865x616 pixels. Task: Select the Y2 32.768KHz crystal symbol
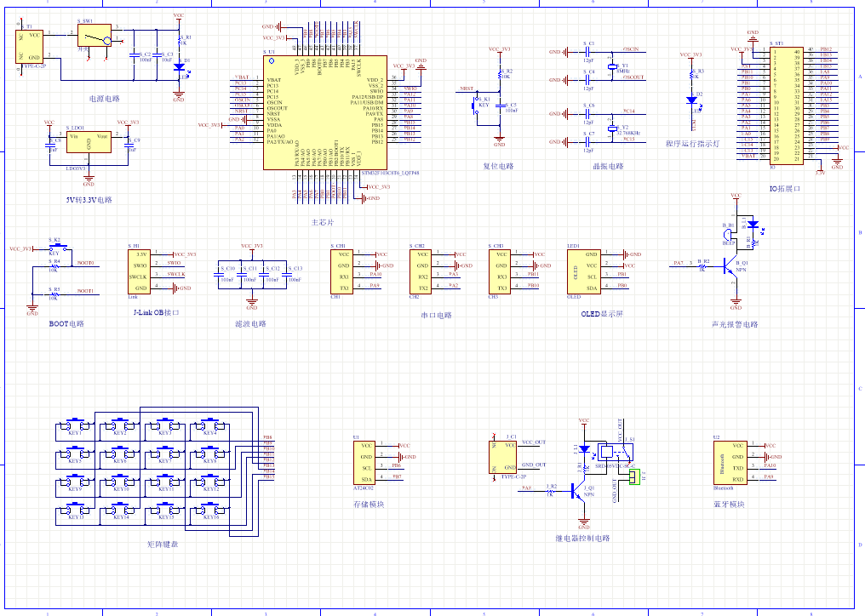tap(611, 125)
